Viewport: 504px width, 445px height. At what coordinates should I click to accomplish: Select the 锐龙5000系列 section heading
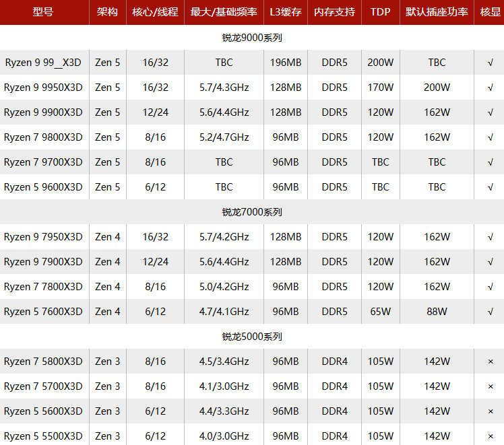point(252,337)
